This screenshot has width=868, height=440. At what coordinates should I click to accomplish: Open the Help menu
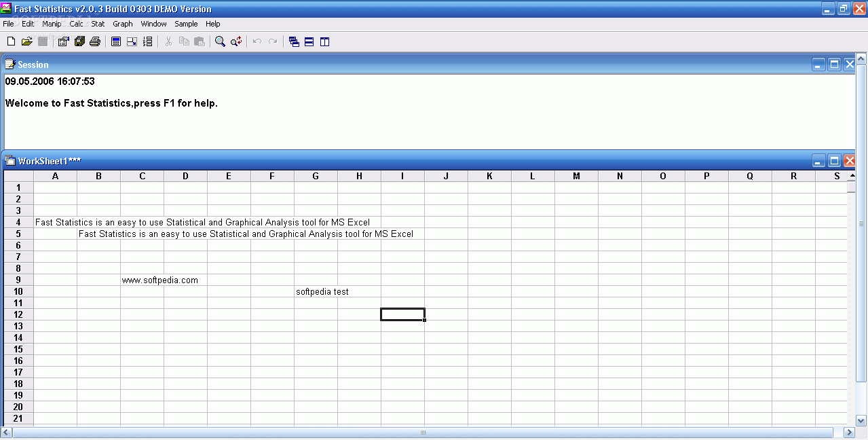coord(213,24)
